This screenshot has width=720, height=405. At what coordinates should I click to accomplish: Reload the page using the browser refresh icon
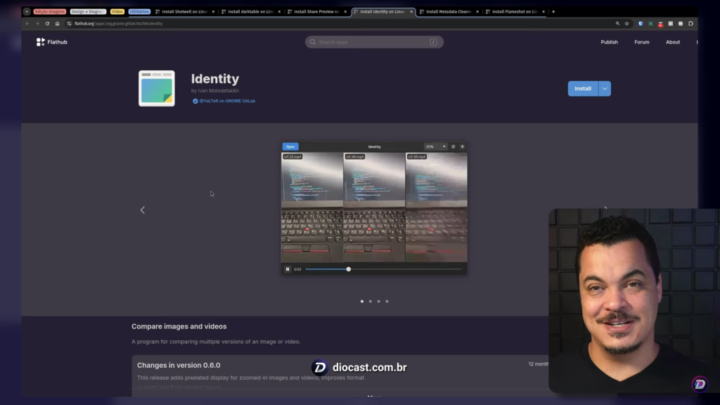46,23
